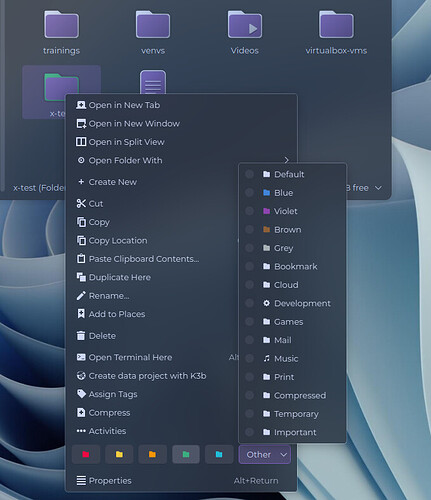Click the pencil Rename icon

coord(81,296)
